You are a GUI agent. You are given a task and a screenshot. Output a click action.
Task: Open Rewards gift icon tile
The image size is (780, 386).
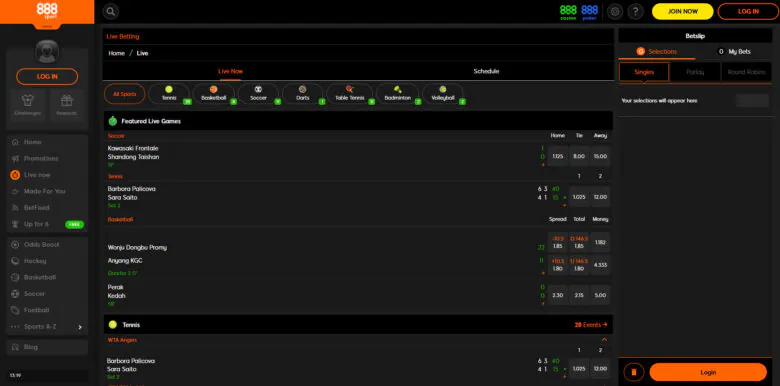[x=67, y=105]
